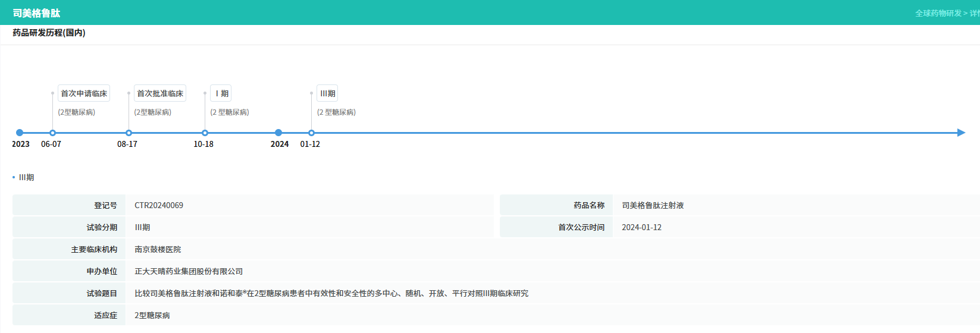Select the 10-18 timeline node circle
Viewport: 980px width, 333px height.
(x=205, y=133)
